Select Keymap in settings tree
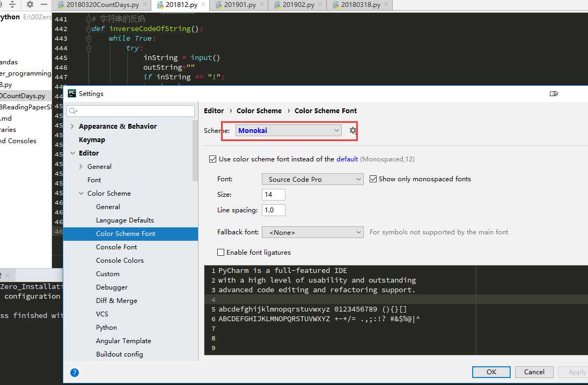Viewport: 588px width, 385px height. pyautogui.click(x=92, y=140)
